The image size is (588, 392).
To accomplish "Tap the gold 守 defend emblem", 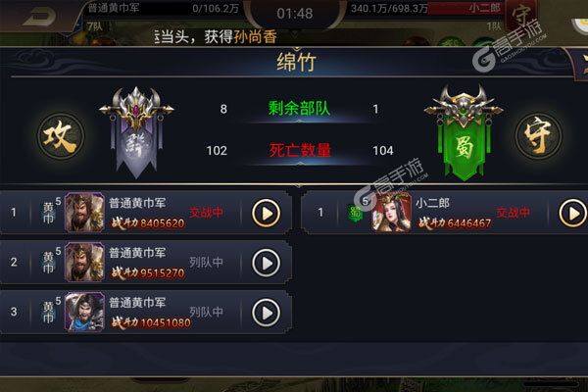I will click(538, 135).
